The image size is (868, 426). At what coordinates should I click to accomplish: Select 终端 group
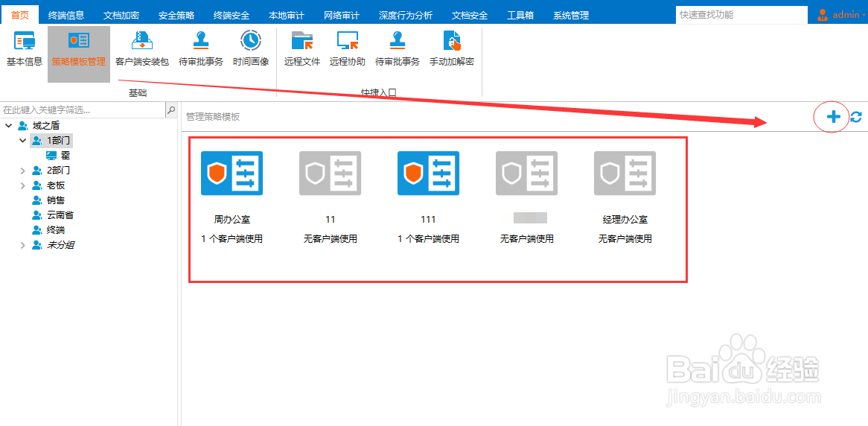(x=56, y=230)
